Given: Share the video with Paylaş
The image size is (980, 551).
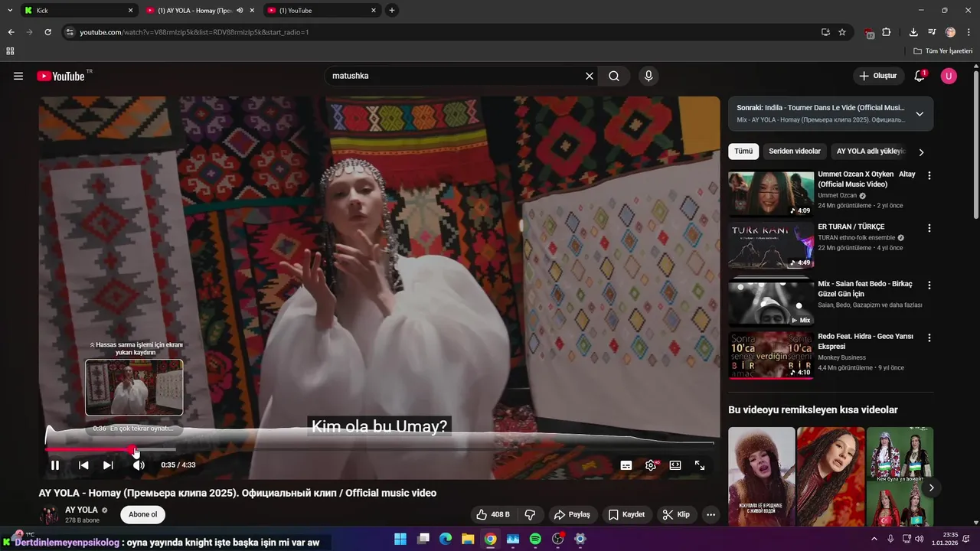Looking at the screenshot, I should [x=573, y=514].
